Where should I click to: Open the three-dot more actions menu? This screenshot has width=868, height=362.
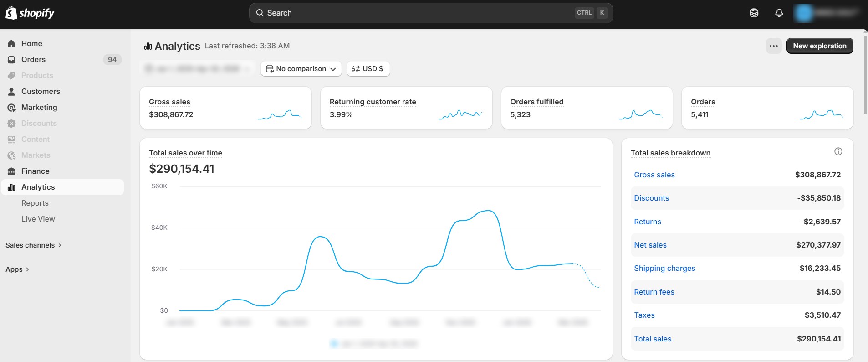[774, 46]
